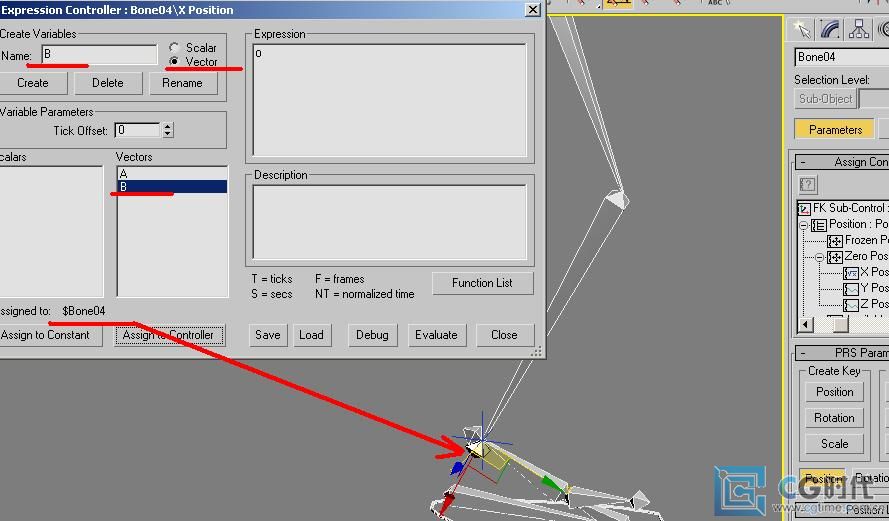
Task: Collapse the Zero Position tree node
Action: click(x=819, y=257)
